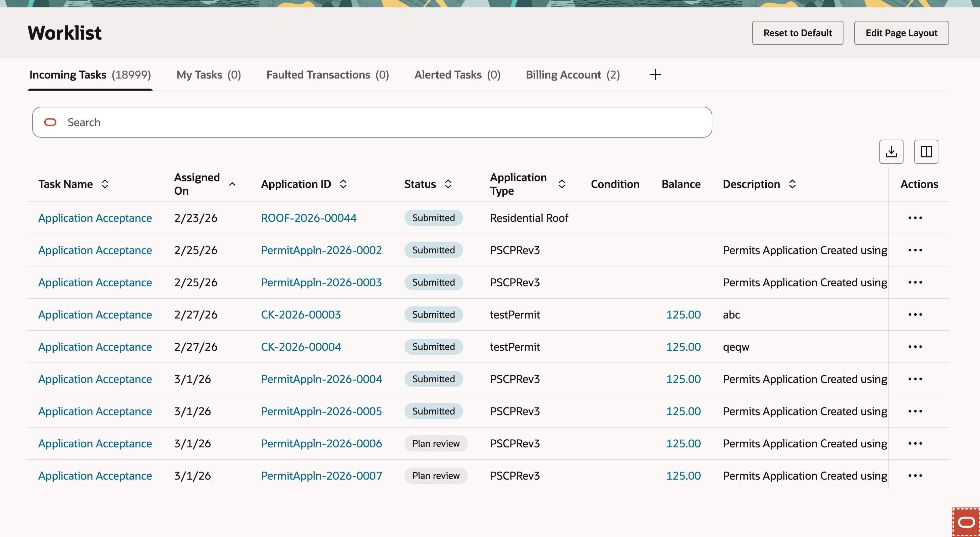Click the Worklist page heading
980x537 pixels.
point(64,33)
